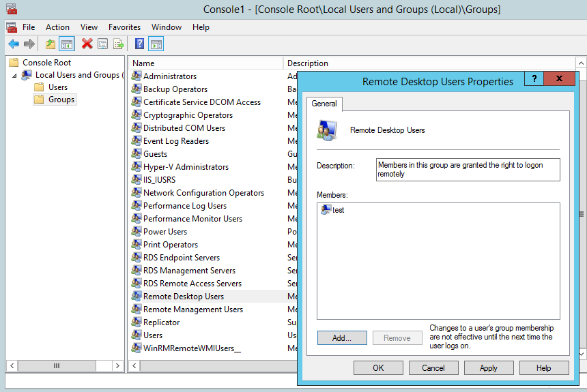Click the list pane vertical scroll up arrow
The width and height of the screenshot is (587, 392).
(x=581, y=63)
